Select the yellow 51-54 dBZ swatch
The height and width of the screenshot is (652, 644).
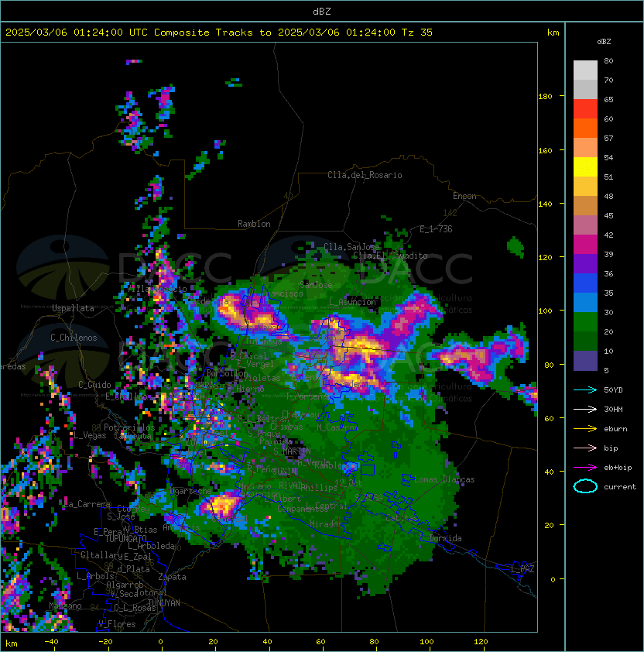tap(585, 166)
